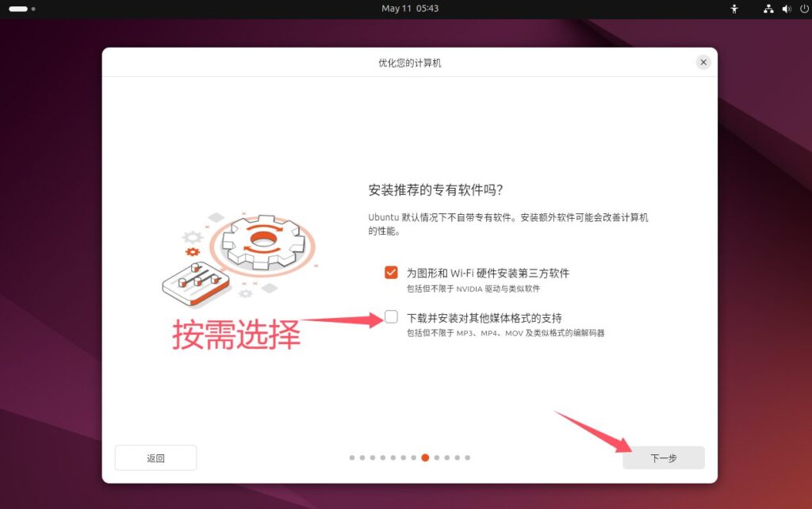
Task: Click the first page indicator dot
Action: (352, 457)
